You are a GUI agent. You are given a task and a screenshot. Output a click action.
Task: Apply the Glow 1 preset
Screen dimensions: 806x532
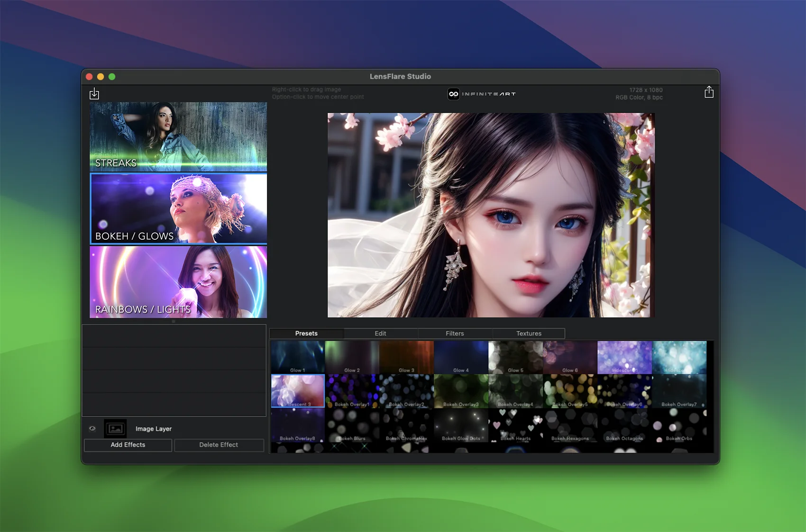298,357
